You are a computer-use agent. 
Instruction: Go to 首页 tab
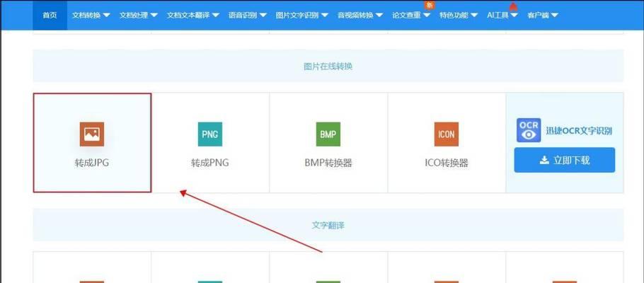(50, 15)
